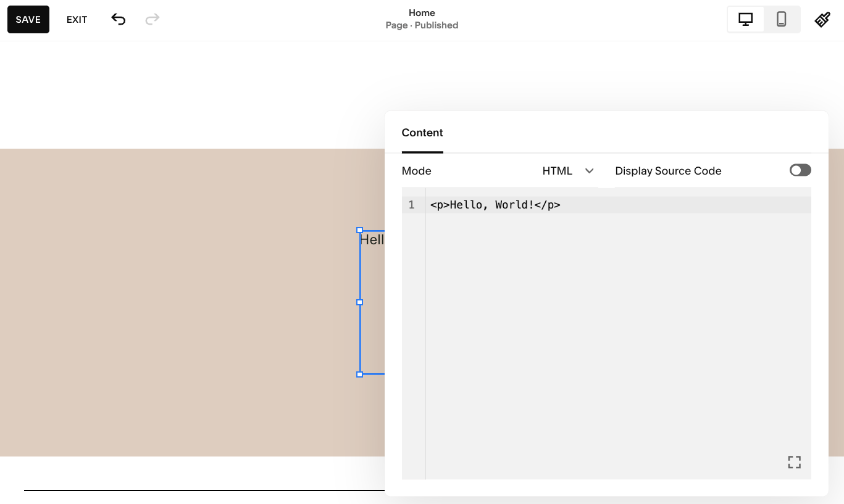Click the undo arrow in the toolbar
The image size is (844, 504).
click(118, 19)
